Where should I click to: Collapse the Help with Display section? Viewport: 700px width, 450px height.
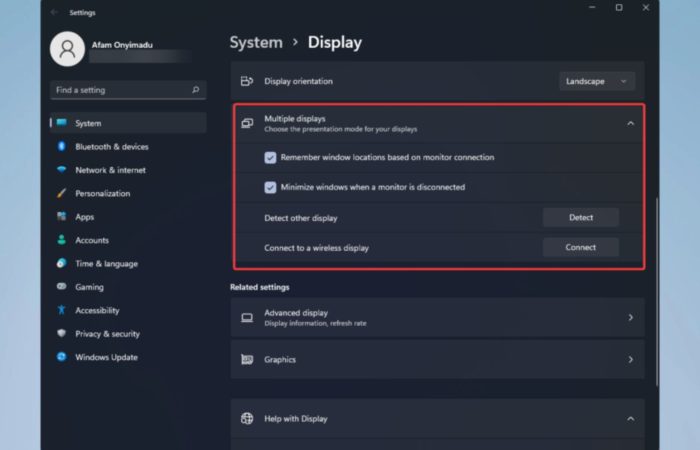pos(630,419)
